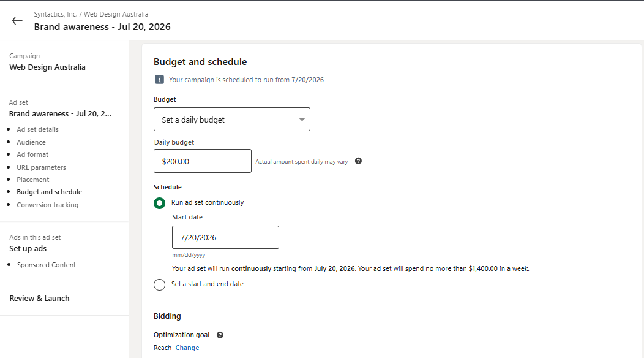Select Set a start and end date option

(x=159, y=284)
